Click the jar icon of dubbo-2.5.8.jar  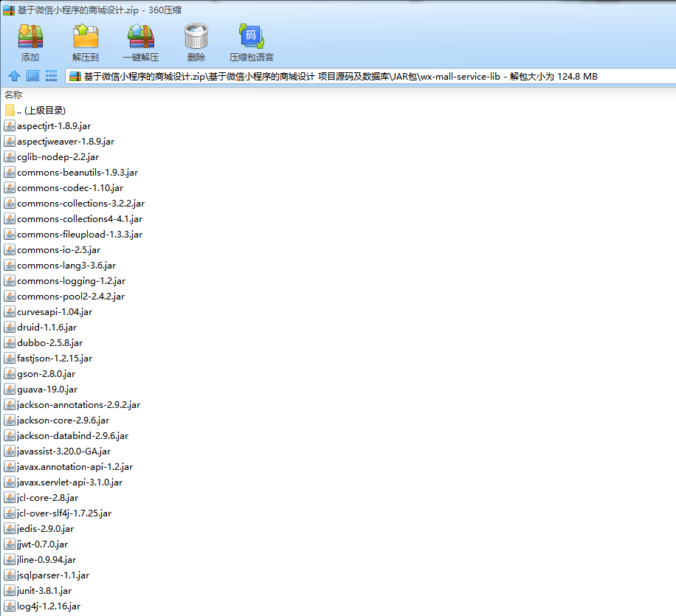(10, 343)
